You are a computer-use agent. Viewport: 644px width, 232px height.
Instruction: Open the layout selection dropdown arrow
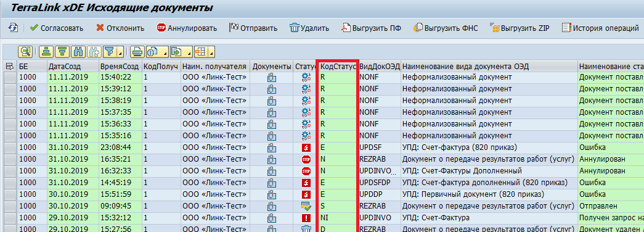point(211,53)
